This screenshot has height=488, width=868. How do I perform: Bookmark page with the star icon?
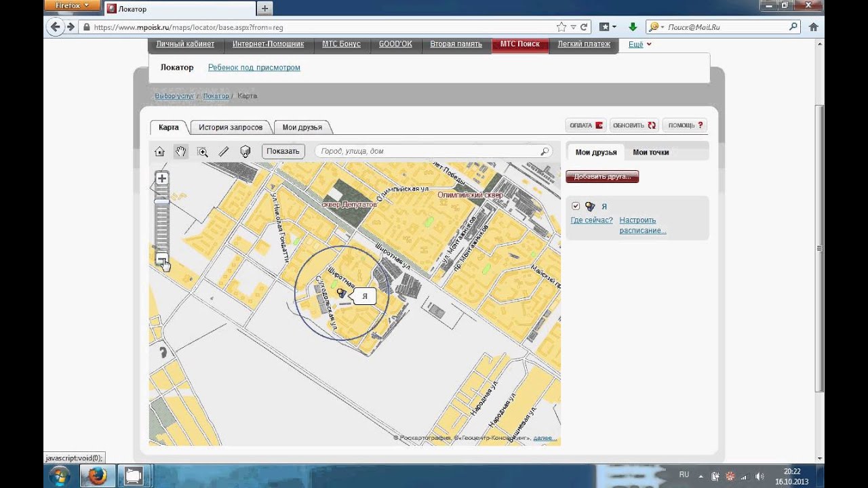pyautogui.click(x=561, y=27)
